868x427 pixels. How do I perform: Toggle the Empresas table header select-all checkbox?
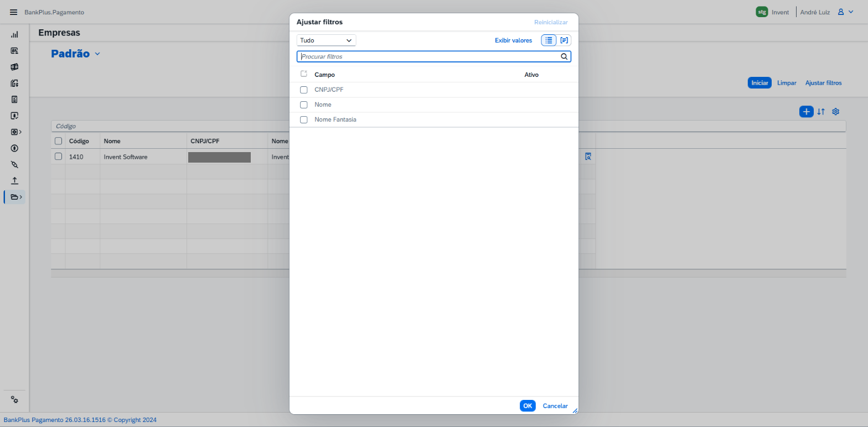tap(58, 141)
